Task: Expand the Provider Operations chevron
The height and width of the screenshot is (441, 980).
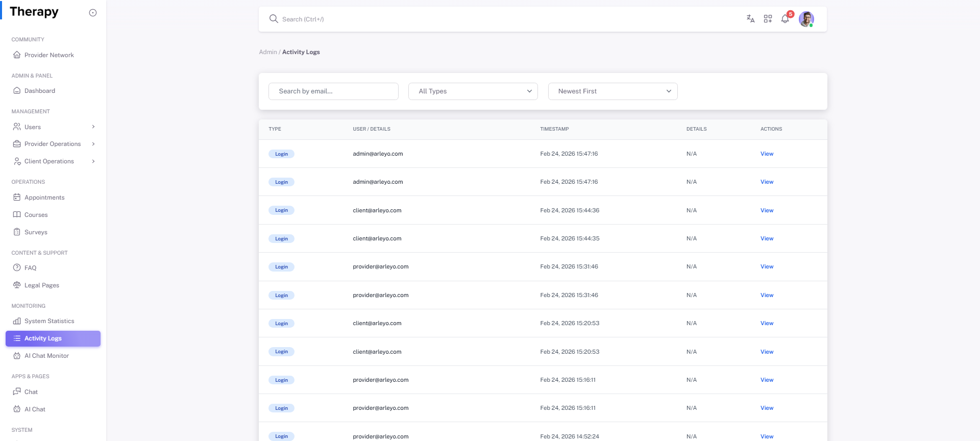Action: (x=93, y=144)
